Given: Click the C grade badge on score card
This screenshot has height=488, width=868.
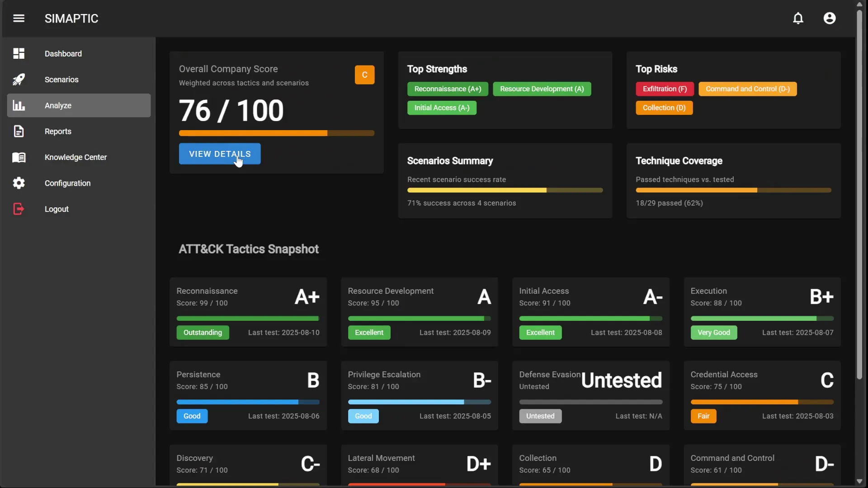Looking at the screenshot, I should point(364,75).
